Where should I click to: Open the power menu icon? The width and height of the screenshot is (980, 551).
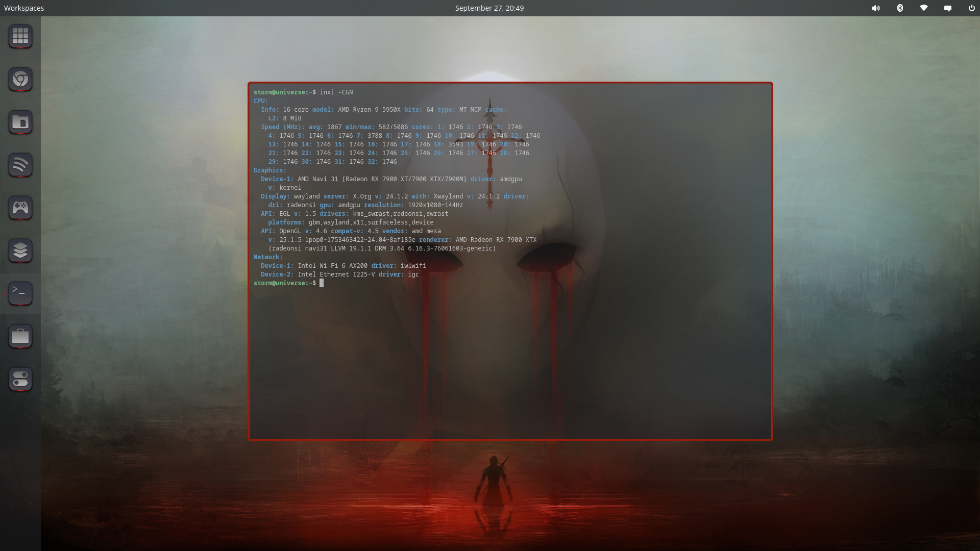pos(971,8)
